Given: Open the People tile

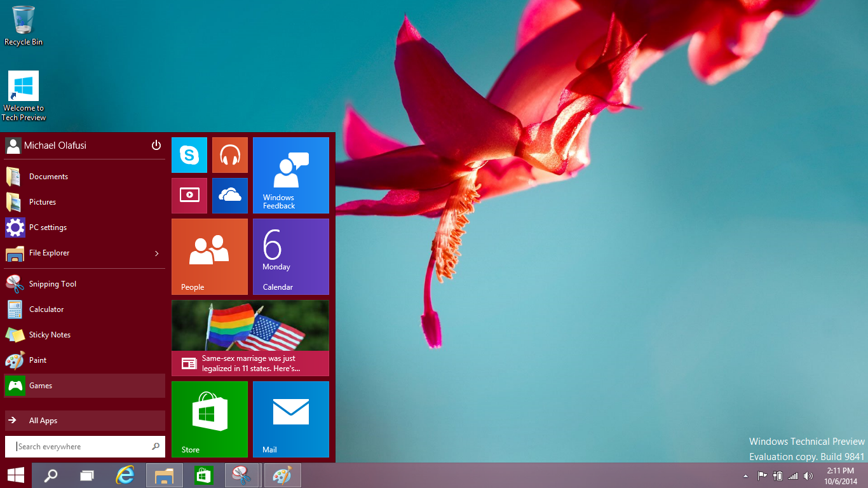Looking at the screenshot, I should [210, 256].
